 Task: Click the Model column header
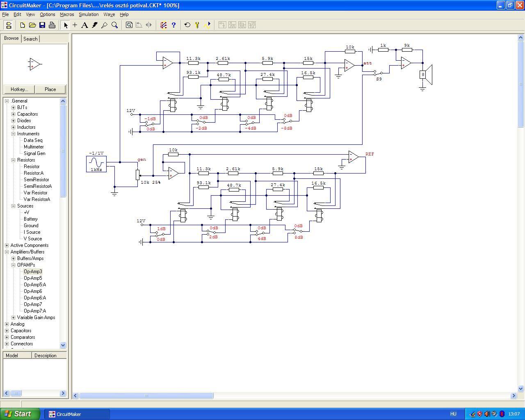pyautogui.click(x=17, y=356)
